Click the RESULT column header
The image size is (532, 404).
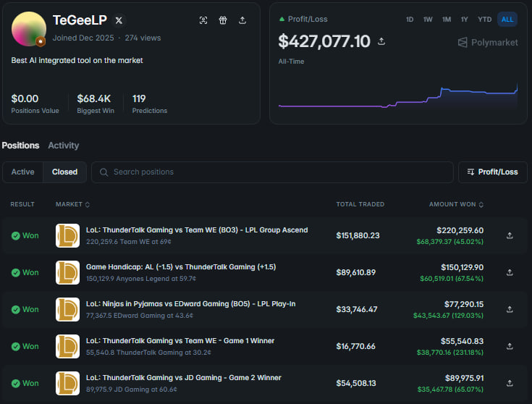pyautogui.click(x=22, y=204)
